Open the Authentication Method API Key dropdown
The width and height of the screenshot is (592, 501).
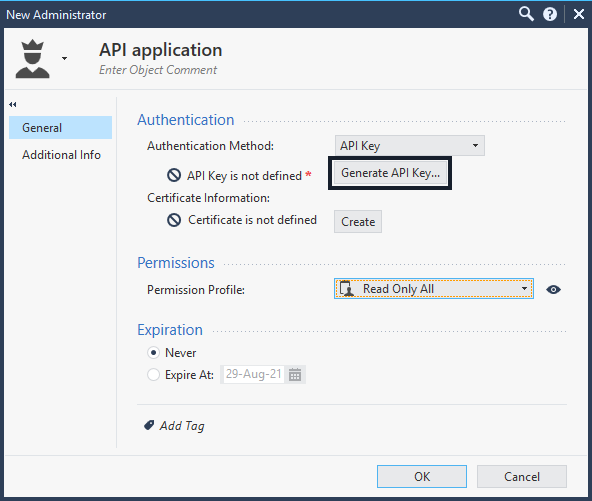[410, 146]
